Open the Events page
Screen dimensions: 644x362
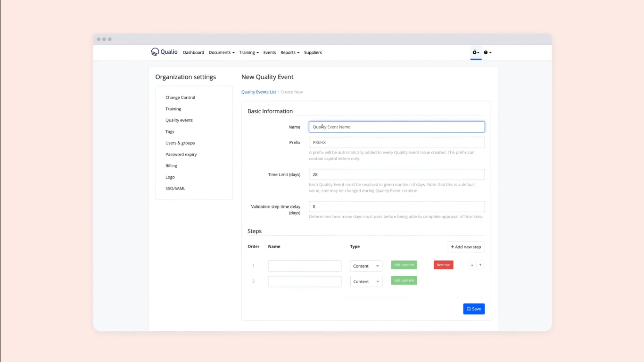coord(270,52)
